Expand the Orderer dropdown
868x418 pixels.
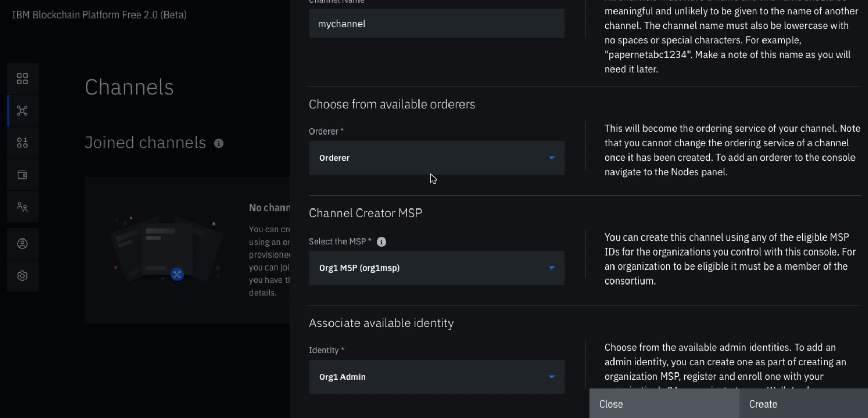[x=437, y=158]
